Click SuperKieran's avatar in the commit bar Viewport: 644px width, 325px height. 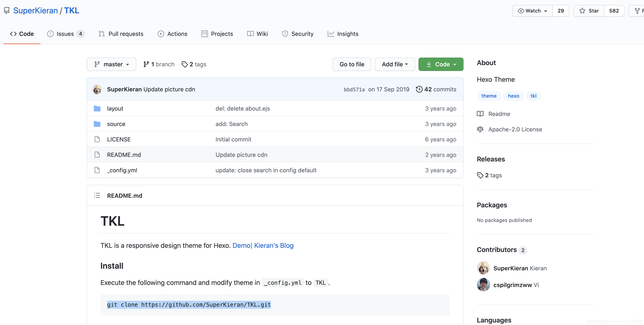tap(97, 89)
